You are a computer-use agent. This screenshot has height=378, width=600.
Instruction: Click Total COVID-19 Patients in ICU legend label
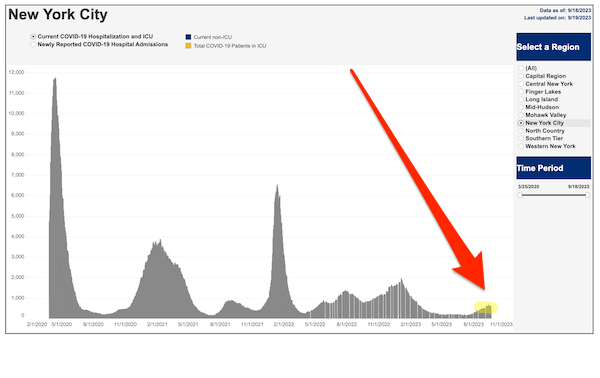pos(230,46)
